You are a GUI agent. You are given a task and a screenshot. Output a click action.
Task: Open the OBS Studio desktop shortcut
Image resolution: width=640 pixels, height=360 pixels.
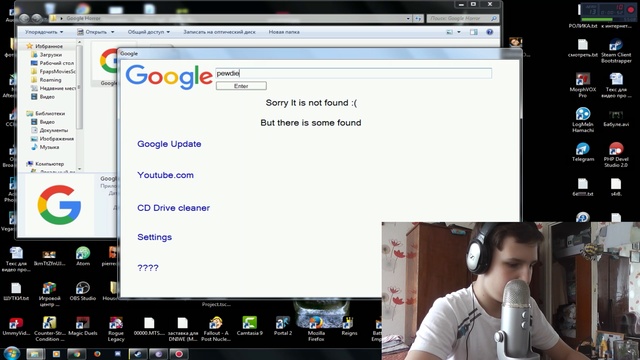pos(83,291)
